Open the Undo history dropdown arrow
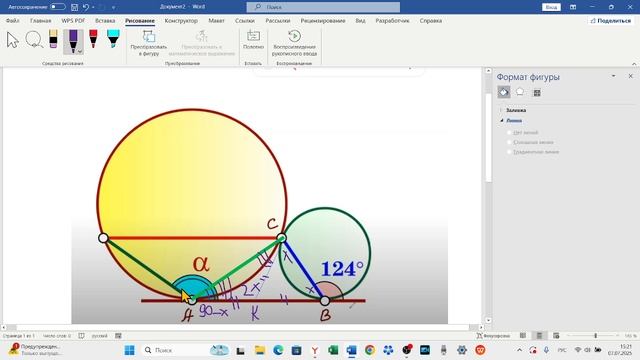This screenshot has width=640, height=360. [x=93, y=7]
